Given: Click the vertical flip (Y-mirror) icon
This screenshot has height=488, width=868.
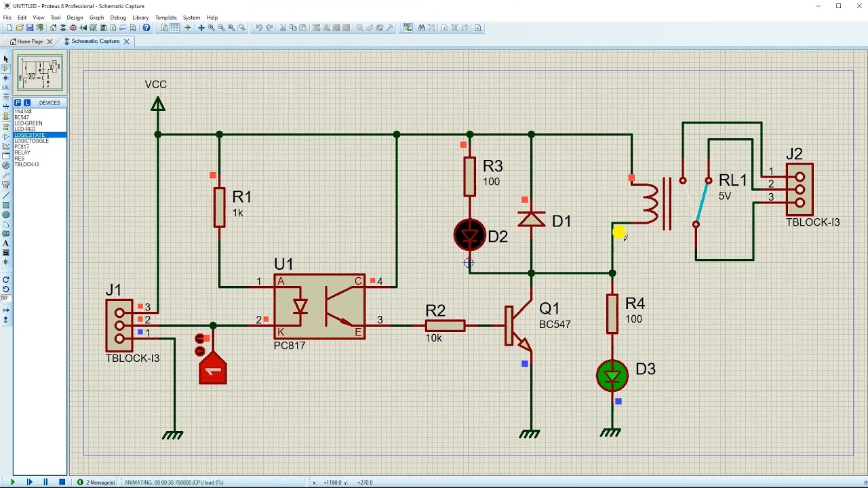Looking at the screenshot, I should click(x=6, y=319).
